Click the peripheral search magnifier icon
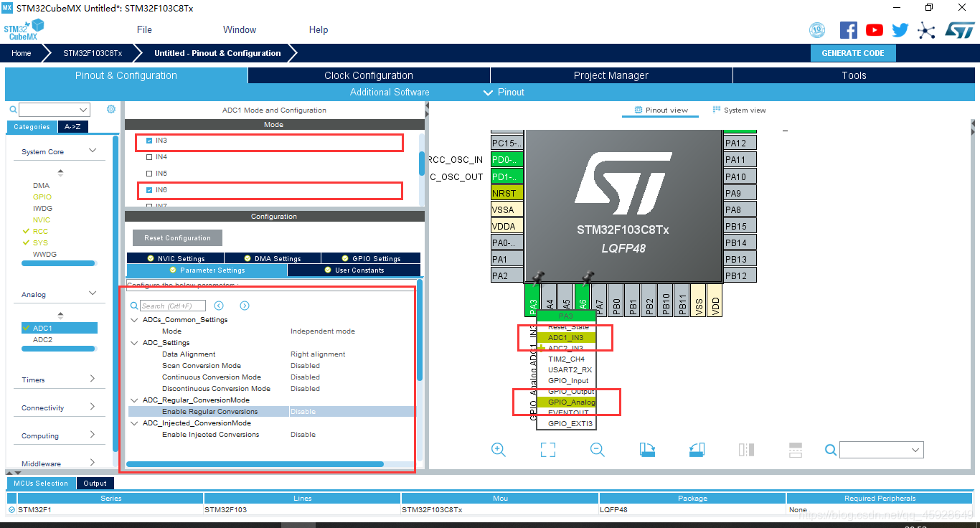Viewport: 980px width, 528px height. pyautogui.click(x=13, y=110)
